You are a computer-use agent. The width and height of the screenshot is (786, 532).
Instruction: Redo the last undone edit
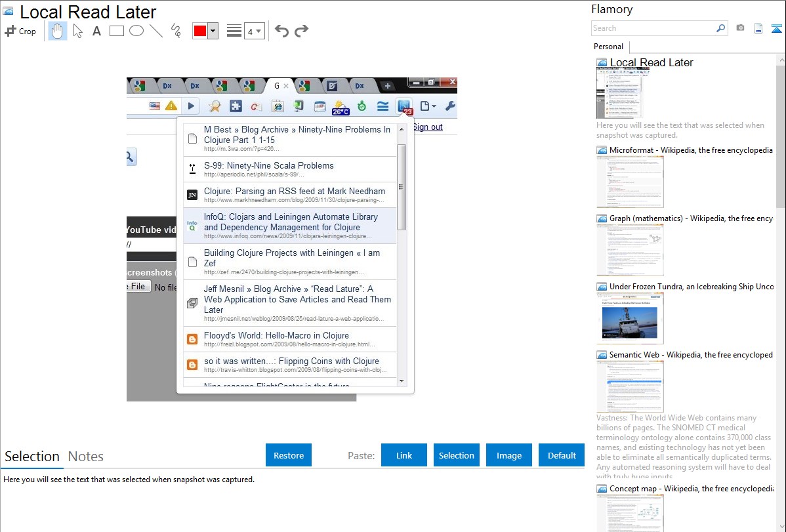point(301,31)
